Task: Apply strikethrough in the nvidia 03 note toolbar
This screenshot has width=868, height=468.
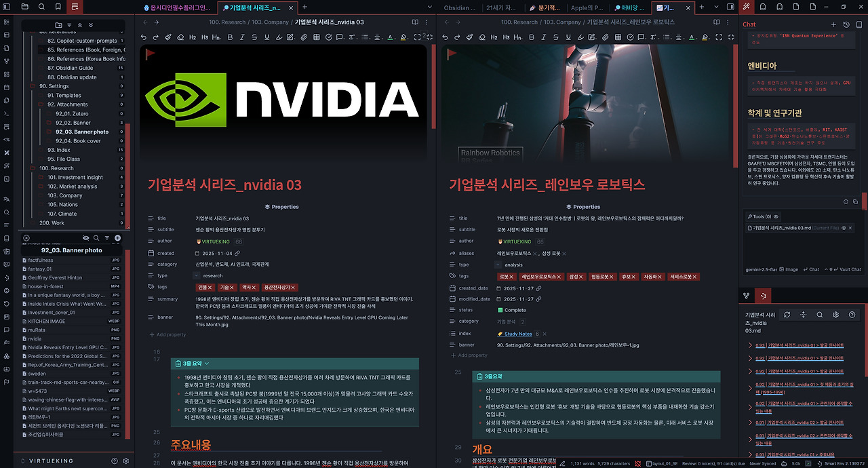Action: (254, 37)
